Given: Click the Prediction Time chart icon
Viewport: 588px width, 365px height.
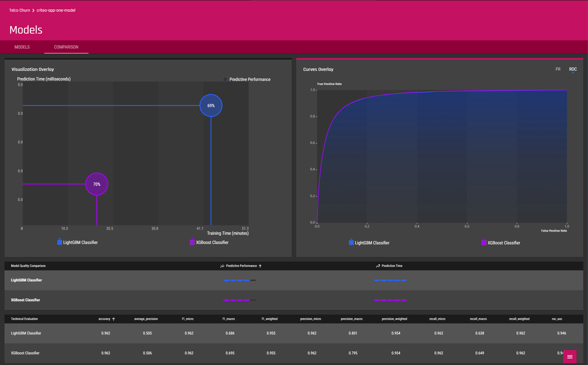Looking at the screenshot, I should point(378,266).
